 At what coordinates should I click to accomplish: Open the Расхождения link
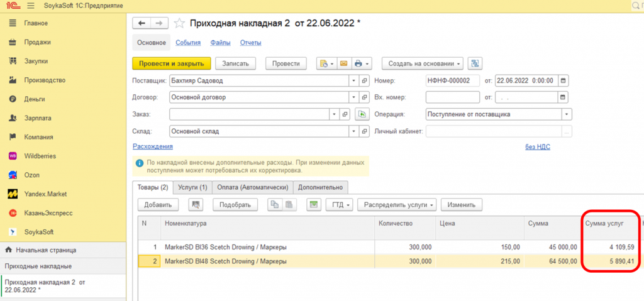(152, 146)
